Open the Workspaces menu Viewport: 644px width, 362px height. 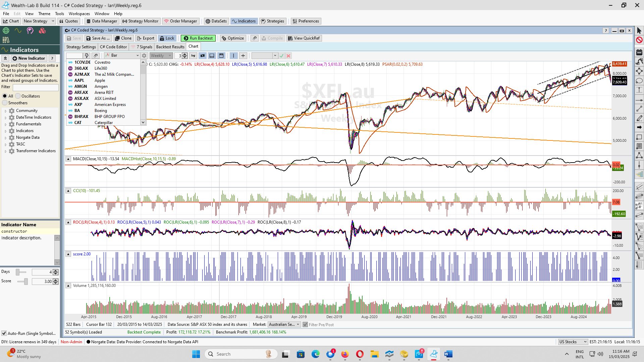(79, 14)
